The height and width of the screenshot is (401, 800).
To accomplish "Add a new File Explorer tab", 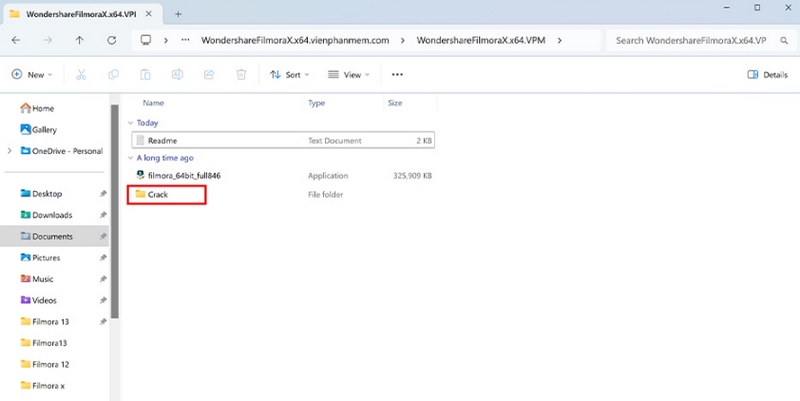I will coord(178,14).
